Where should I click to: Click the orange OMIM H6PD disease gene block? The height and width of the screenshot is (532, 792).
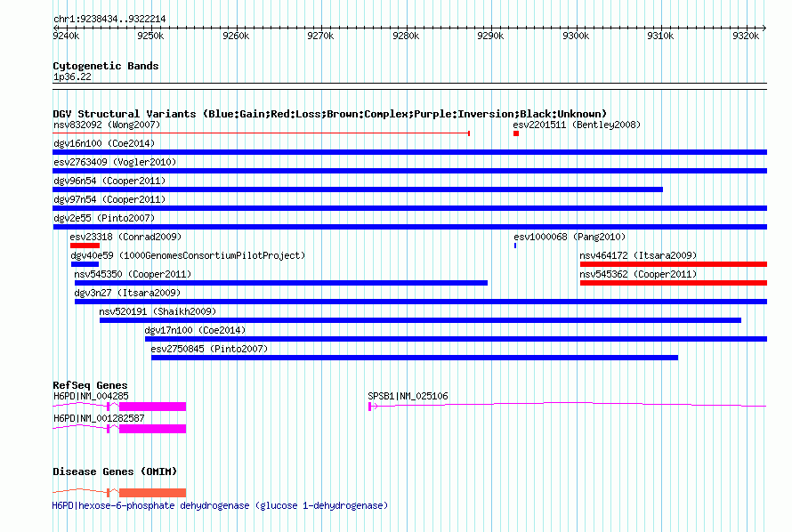coord(152,493)
